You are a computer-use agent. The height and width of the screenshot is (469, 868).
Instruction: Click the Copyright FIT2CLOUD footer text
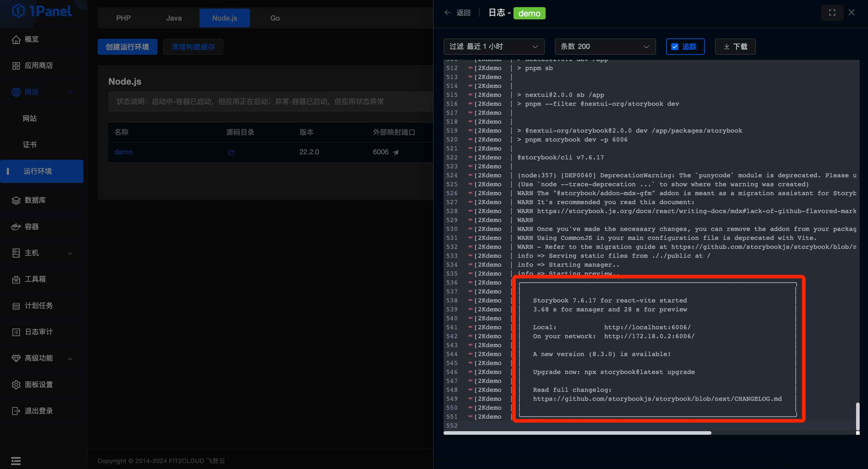[x=161, y=461]
